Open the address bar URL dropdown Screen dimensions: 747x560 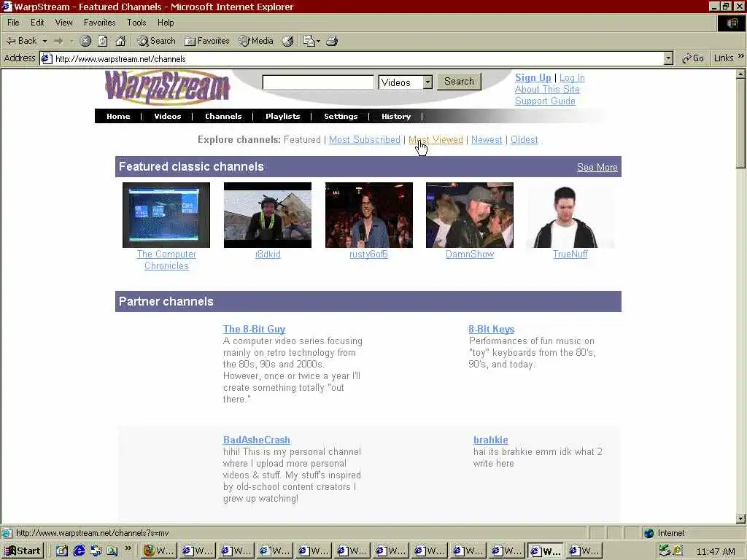[x=668, y=58]
